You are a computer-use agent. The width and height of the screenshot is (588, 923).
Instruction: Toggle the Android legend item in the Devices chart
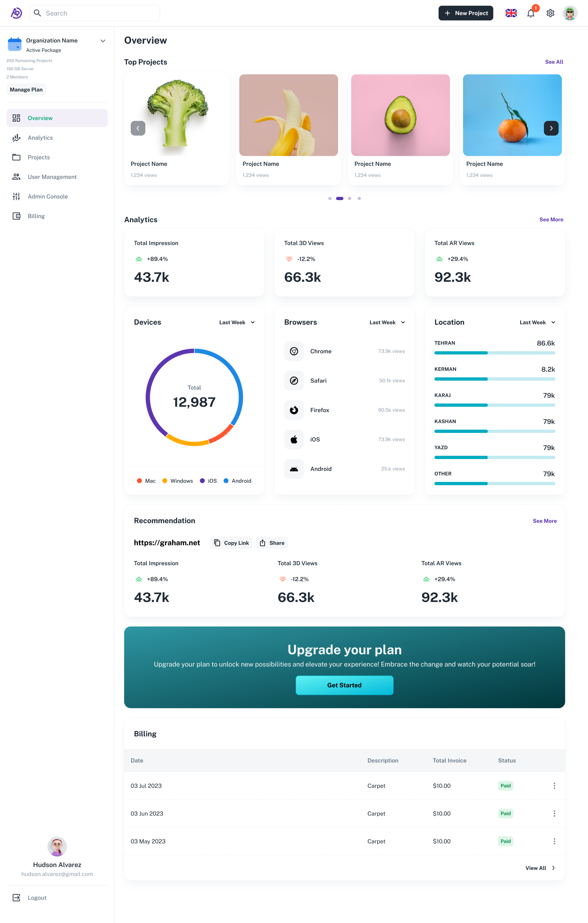click(237, 481)
